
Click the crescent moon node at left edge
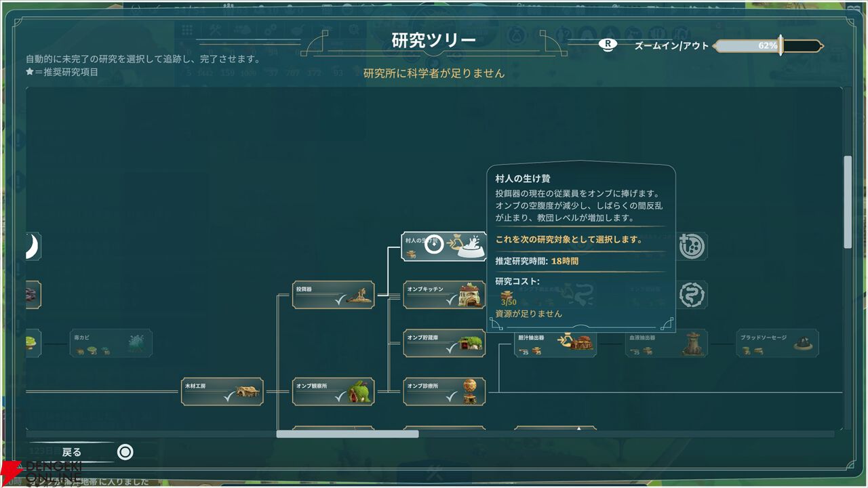(33, 247)
